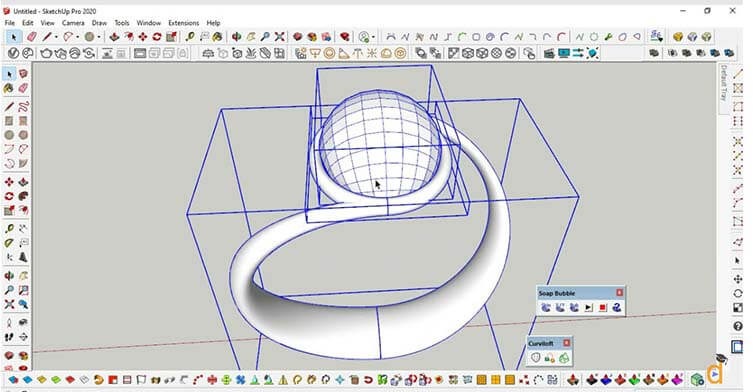The height and width of the screenshot is (392, 753).
Task: Stop the Soap Bubble simulation
Action: coord(603,307)
